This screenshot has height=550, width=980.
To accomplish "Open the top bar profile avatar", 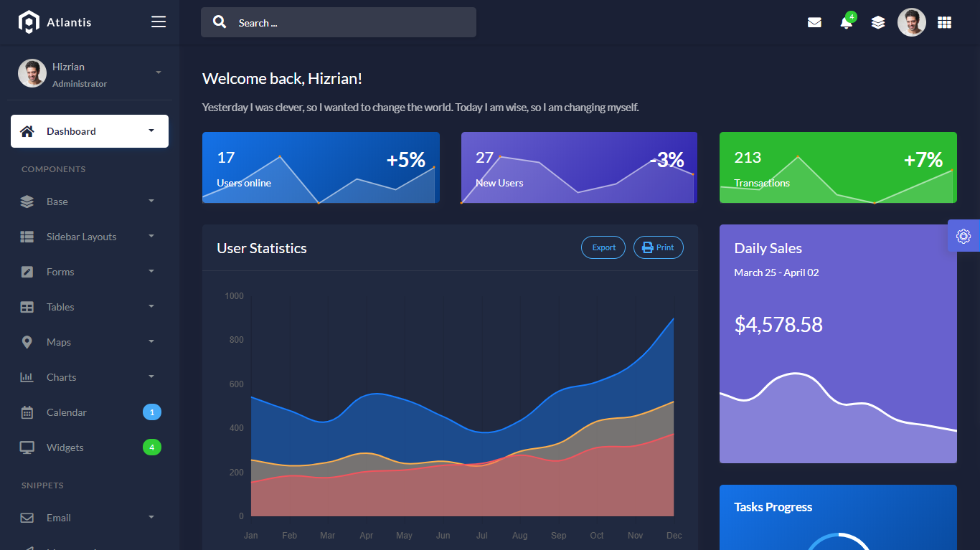I will coord(912,22).
